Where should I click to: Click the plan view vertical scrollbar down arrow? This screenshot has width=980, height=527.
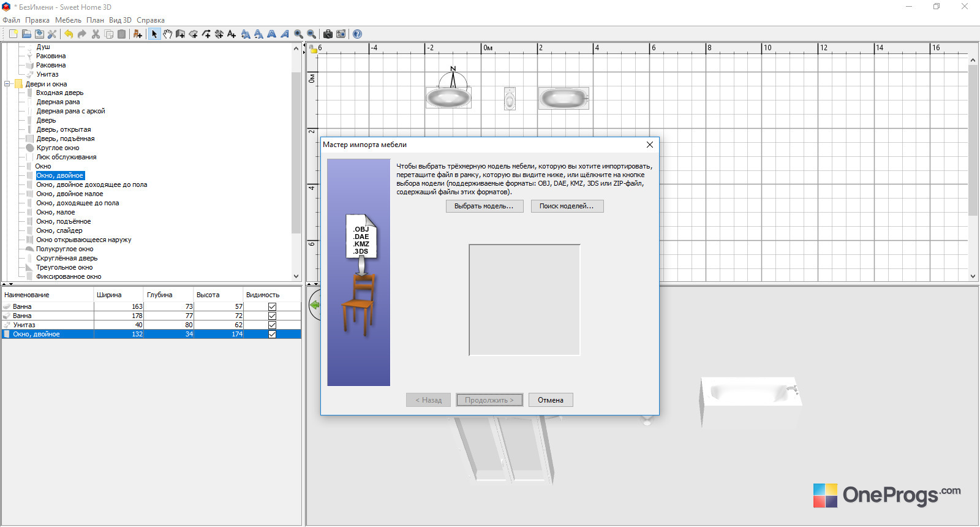(x=973, y=276)
